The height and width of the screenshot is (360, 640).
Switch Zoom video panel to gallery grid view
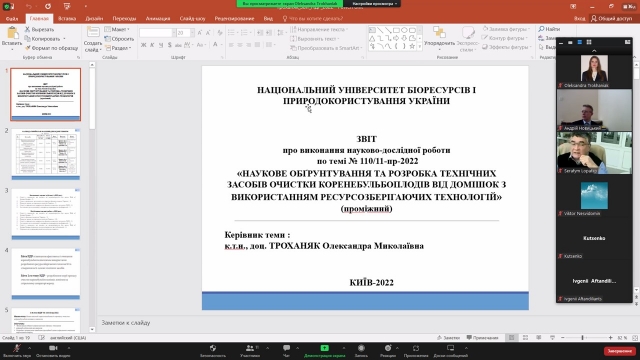tap(589, 42)
